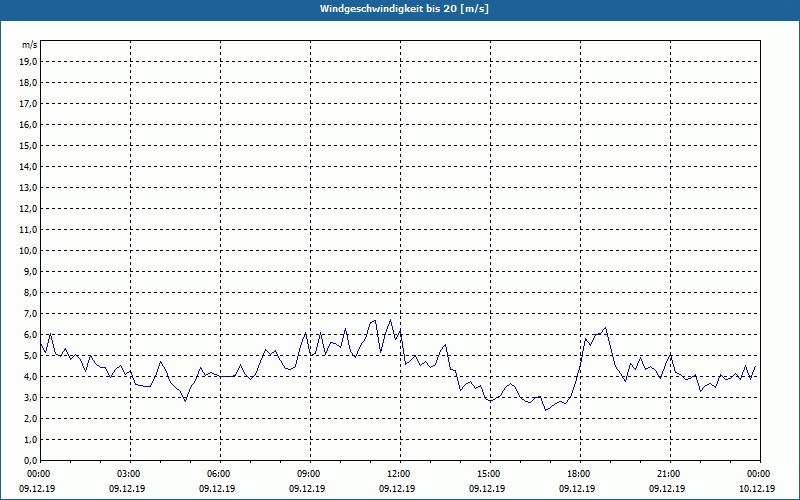Select the 0,0 y-axis label
This screenshot has width=800, height=500.
click(30, 461)
